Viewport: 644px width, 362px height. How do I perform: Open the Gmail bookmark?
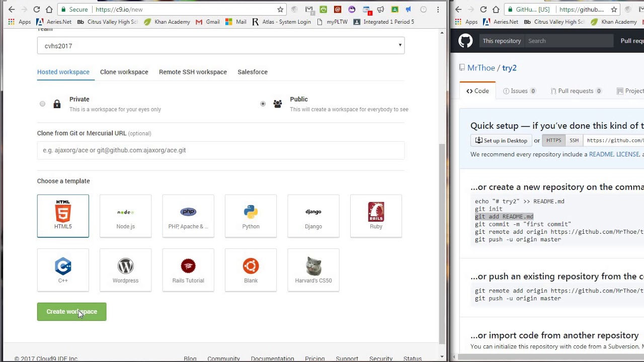[x=208, y=22]
